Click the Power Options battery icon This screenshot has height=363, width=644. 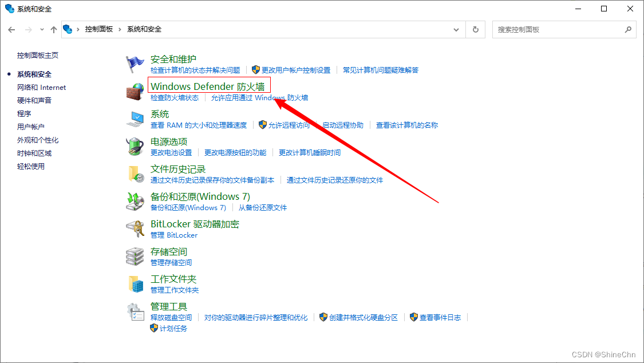click(x=135, y=147)
